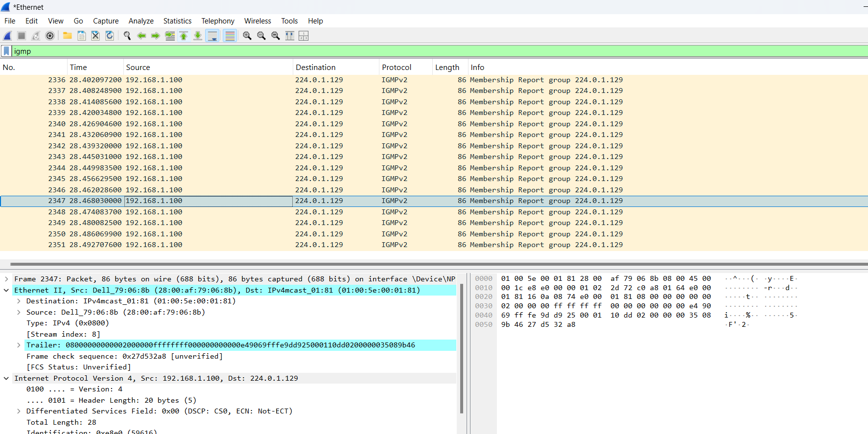Screen dimensions: 868x434
Task: Start capturing packets with the shark fin icon
Action: pyautogui.click(x=7, y=36)
